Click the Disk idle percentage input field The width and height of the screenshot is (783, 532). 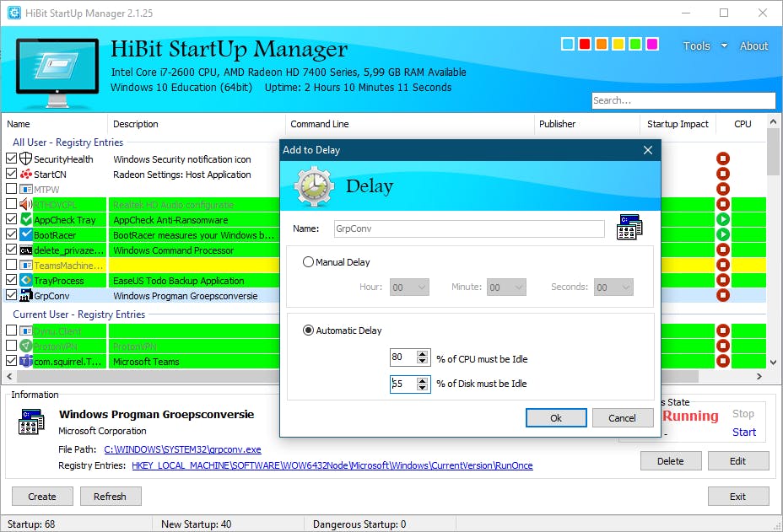click(403, 384)
